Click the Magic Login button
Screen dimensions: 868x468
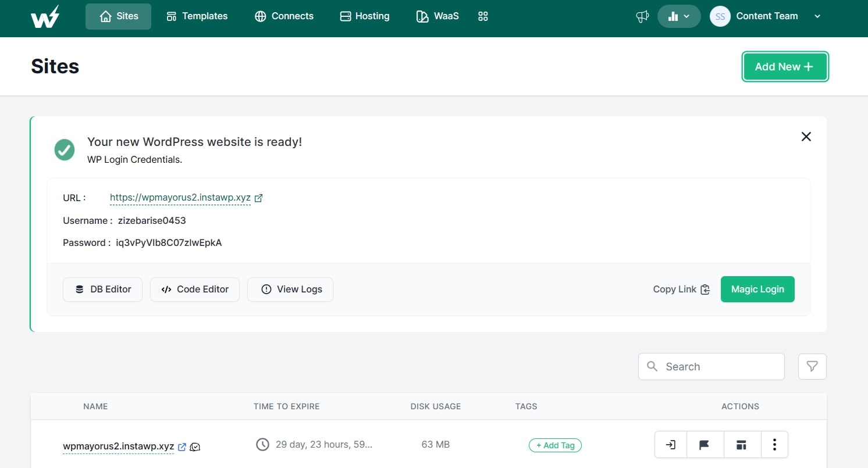point(757,289)
